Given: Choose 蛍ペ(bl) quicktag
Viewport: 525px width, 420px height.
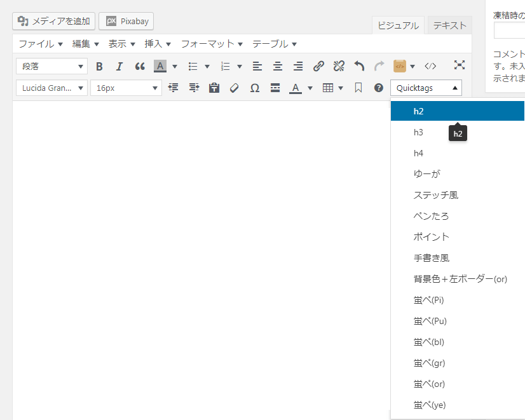Looking at the screenshot, I should tap(458, 342).
